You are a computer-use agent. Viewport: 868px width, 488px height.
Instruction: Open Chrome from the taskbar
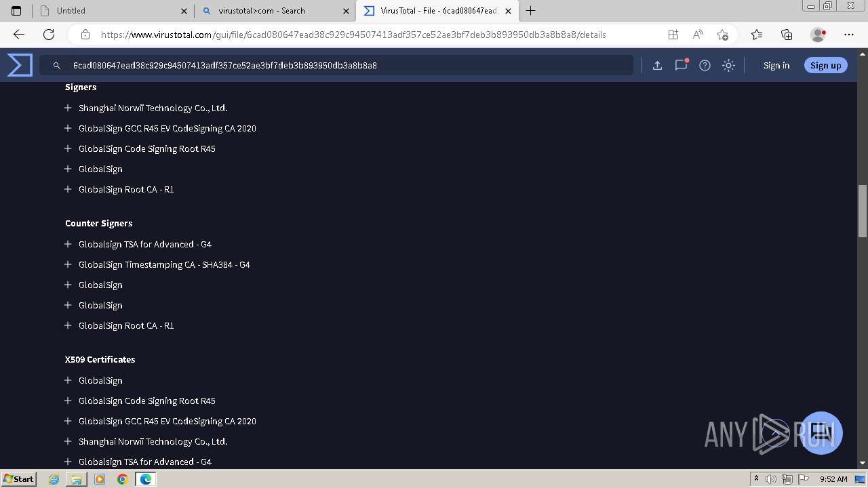tap(122, 479)
